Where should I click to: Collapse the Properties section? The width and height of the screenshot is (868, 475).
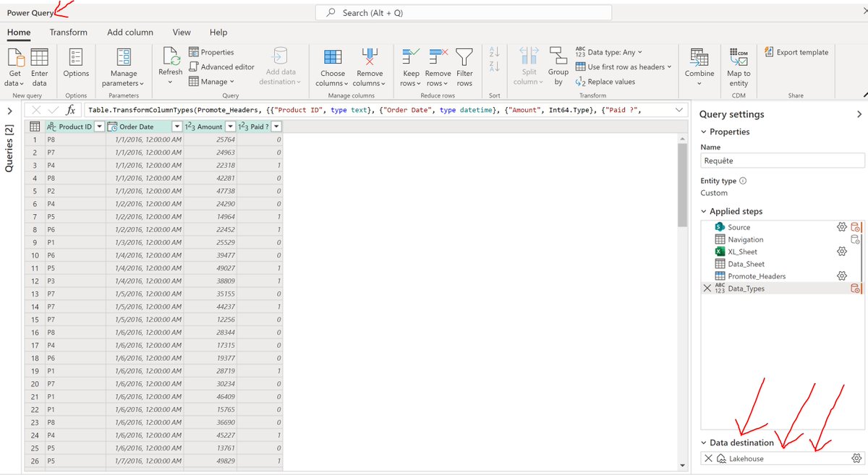click(705, 132)
